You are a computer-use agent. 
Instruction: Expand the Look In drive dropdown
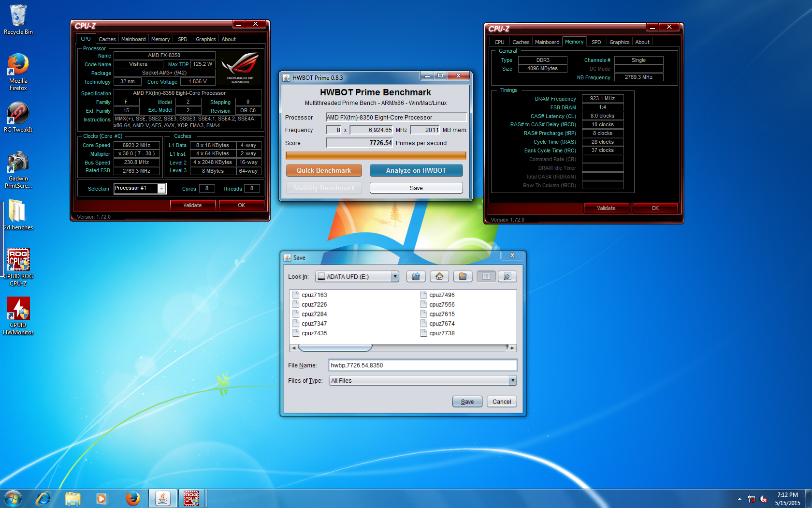coord(395,276)
